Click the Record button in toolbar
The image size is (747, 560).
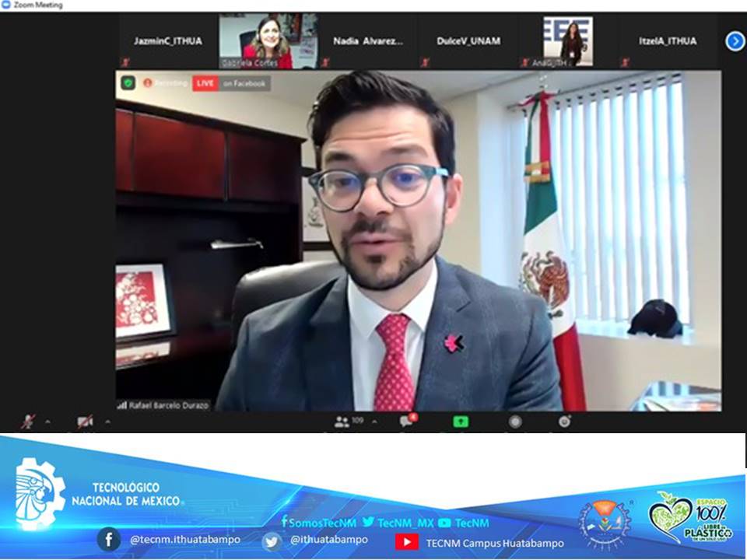pyautogui.click(x=515, y=422)
